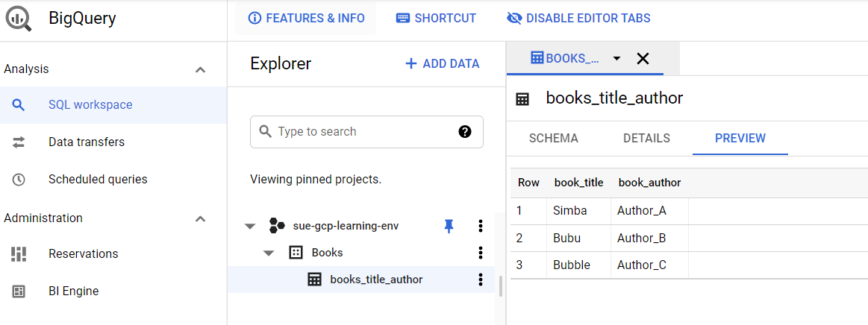Collapse the Analysis section chevron
Screen dimensions: 868x325
point(200,69)
